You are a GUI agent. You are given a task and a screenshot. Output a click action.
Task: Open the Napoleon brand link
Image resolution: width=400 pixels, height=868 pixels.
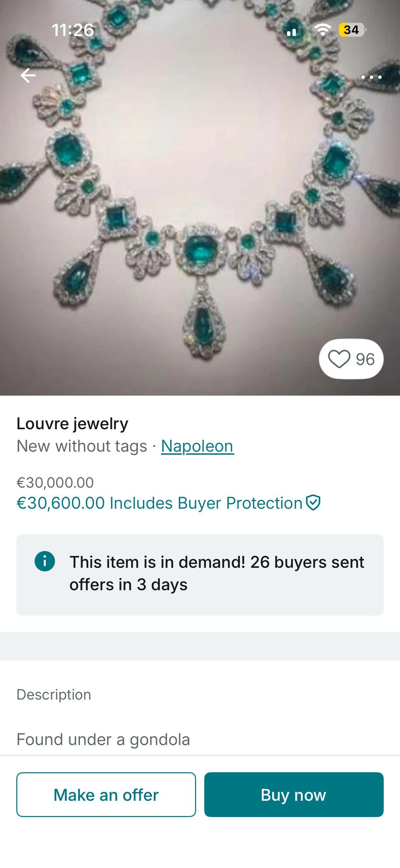(197, 446)
